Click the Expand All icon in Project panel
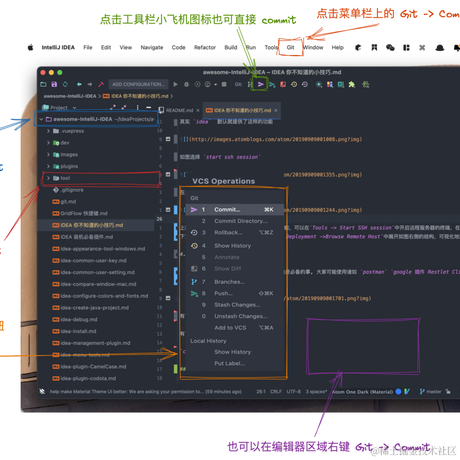 coord(113,108)
